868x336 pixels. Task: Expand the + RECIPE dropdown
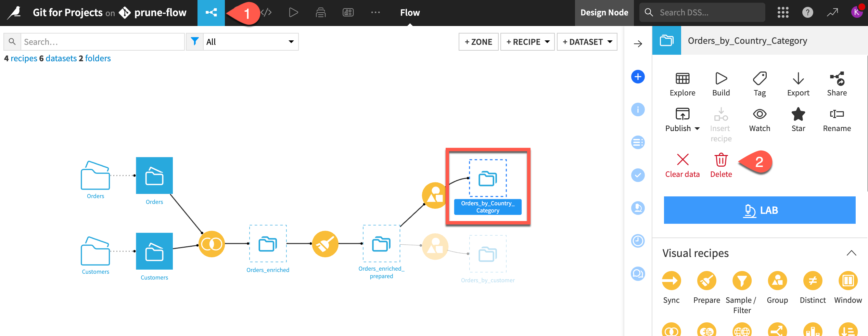527,42
